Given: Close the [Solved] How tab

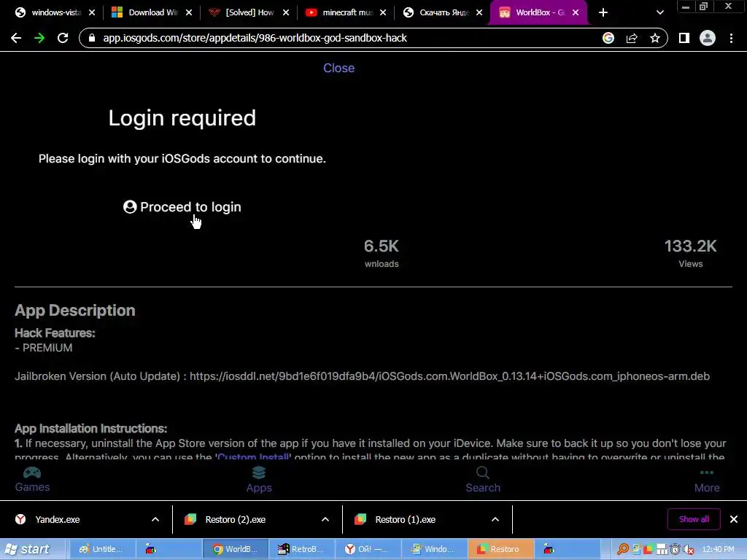Looking at the screenshot, I should point(286,13).
